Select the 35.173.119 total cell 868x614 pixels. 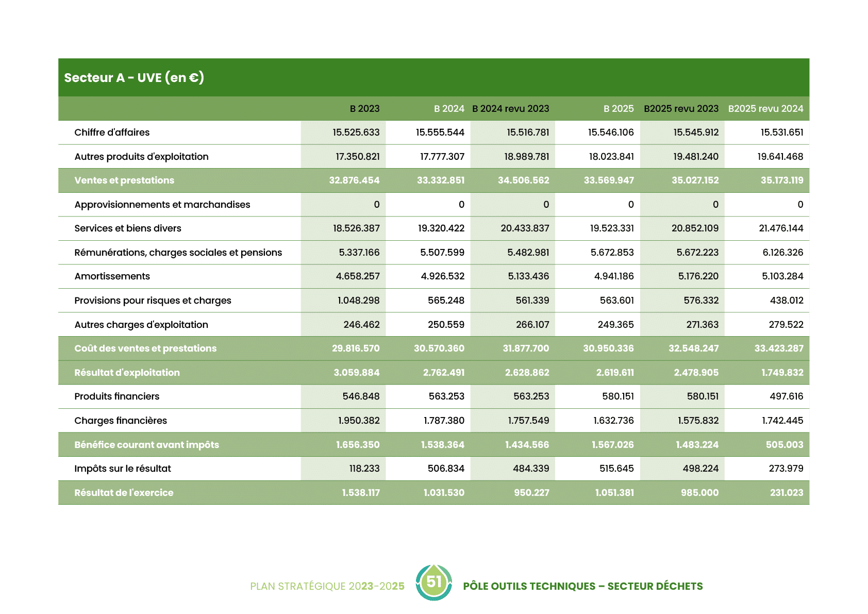click(x=781, y=180)
